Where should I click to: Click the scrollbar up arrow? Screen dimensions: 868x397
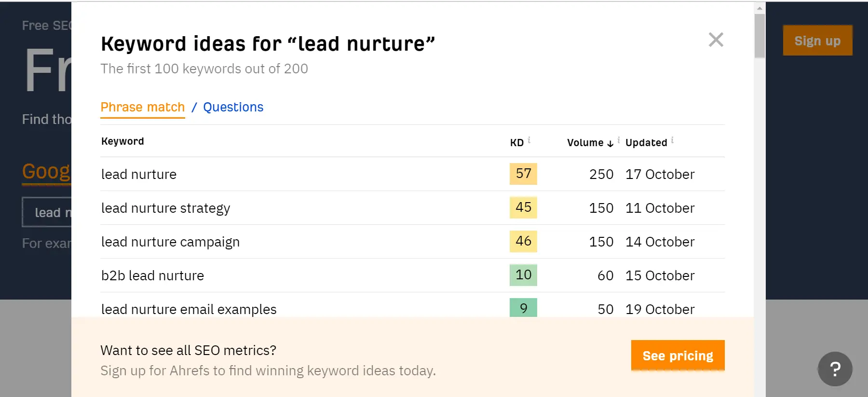pyautogui.click(x=759, y=8)
